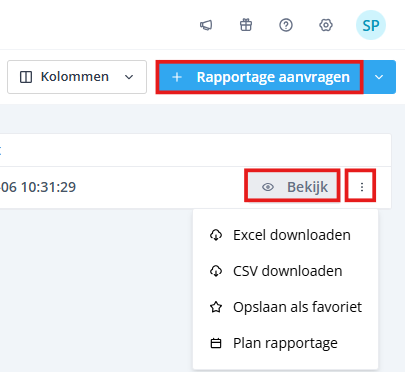Click the gift box icon
Image resolution: width=405 pixels, height=372 pixels.
coord(246,25)
